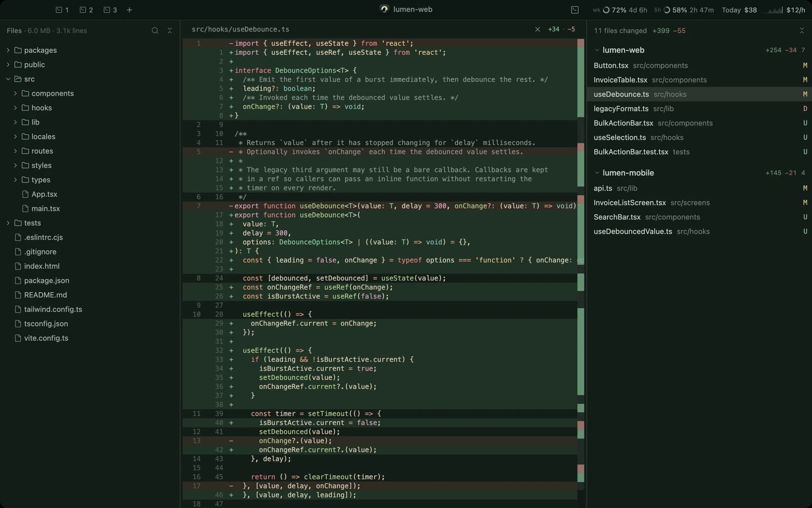Open tailwind.config.ts
The height and width of the screenshot is (508, 812).
tap(90, 309)
